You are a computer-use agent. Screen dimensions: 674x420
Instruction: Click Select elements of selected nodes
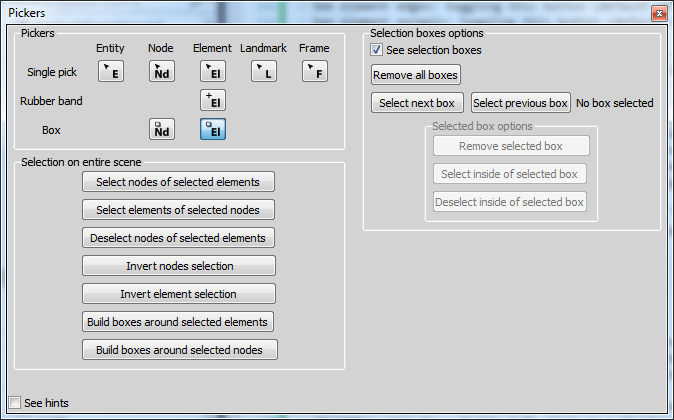[x=178, y=210]
